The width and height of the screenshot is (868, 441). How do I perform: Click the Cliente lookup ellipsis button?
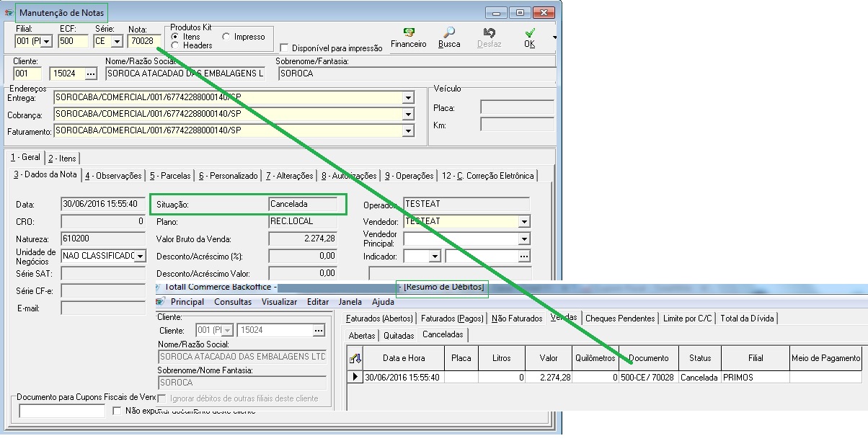pos(90,73)
